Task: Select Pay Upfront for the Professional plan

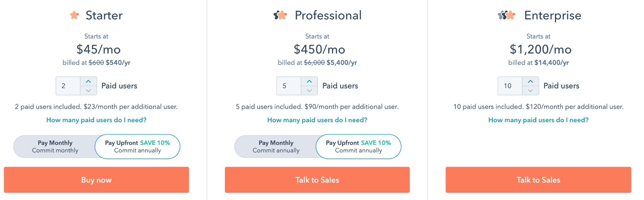Action: [358, 146]
